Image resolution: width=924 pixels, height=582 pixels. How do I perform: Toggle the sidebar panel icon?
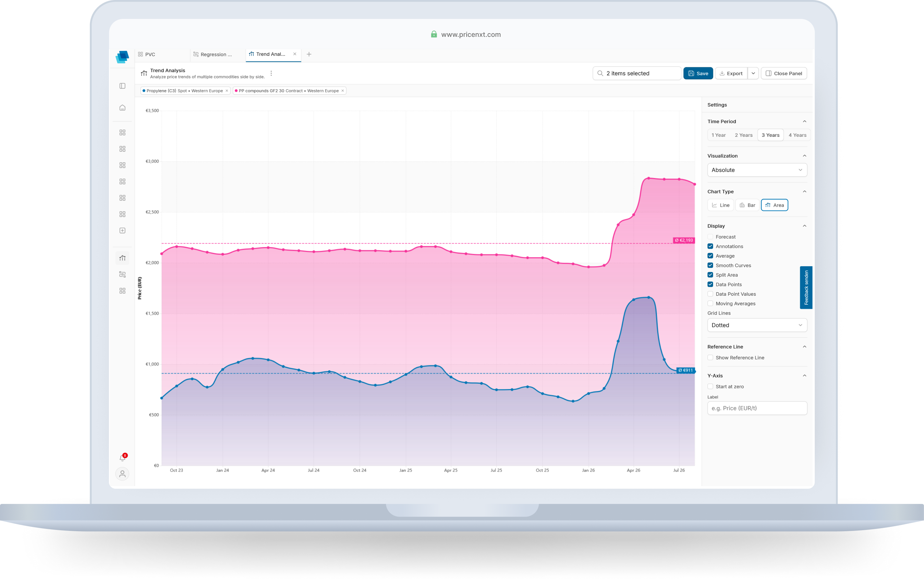[x=123, y=86]
